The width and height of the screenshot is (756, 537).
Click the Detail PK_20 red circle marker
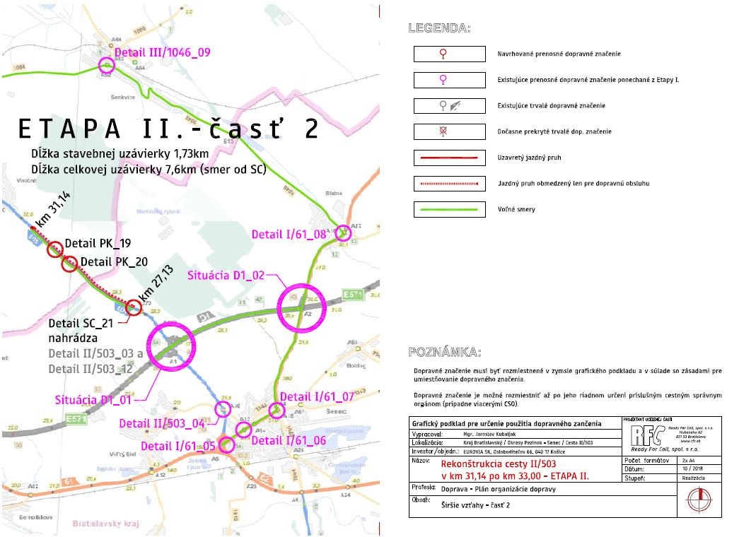[x=69, y=264]
